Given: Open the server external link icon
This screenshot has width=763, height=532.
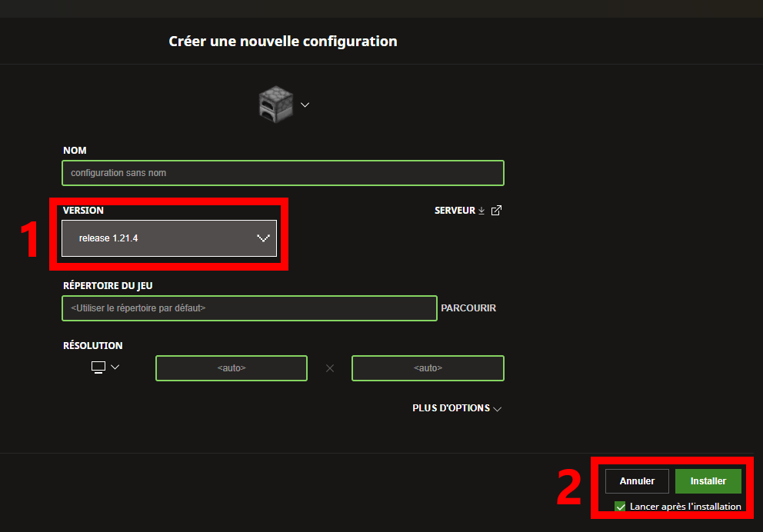Looking at the screenshot, I should click(496, 210).
